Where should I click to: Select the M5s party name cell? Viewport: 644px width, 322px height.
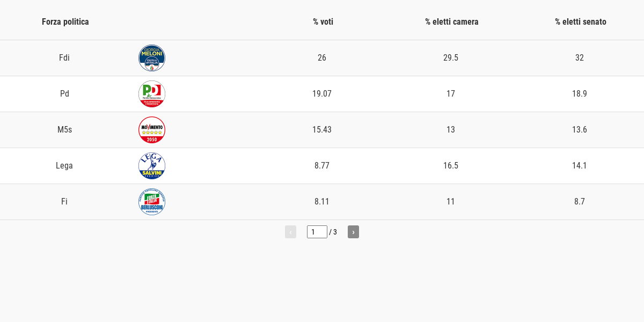[x=64, y=130]
